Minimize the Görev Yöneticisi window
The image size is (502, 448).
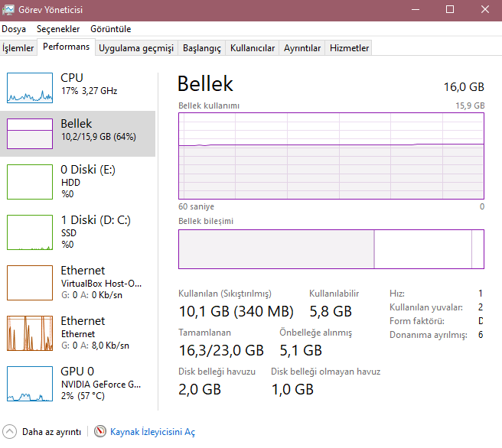click(416, 10)
